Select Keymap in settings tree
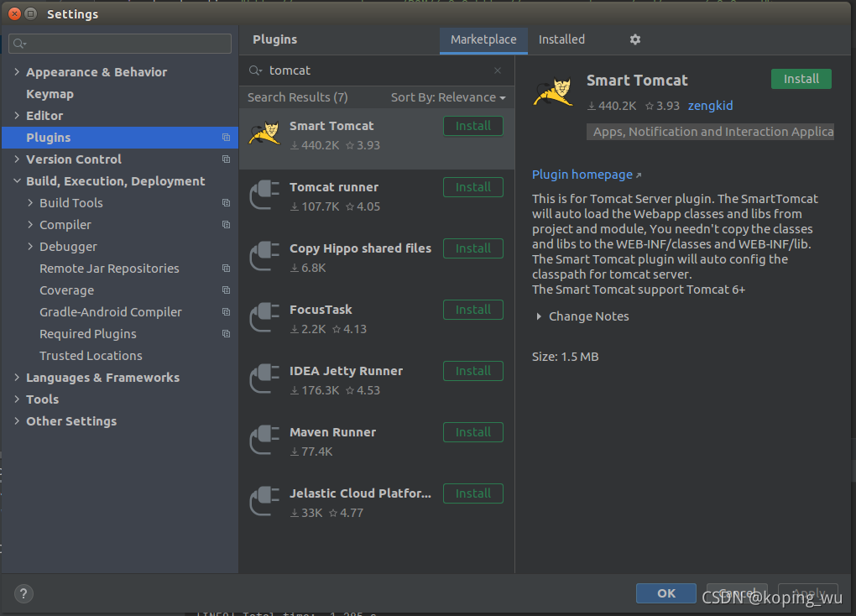856x616 pixels. 50,94
